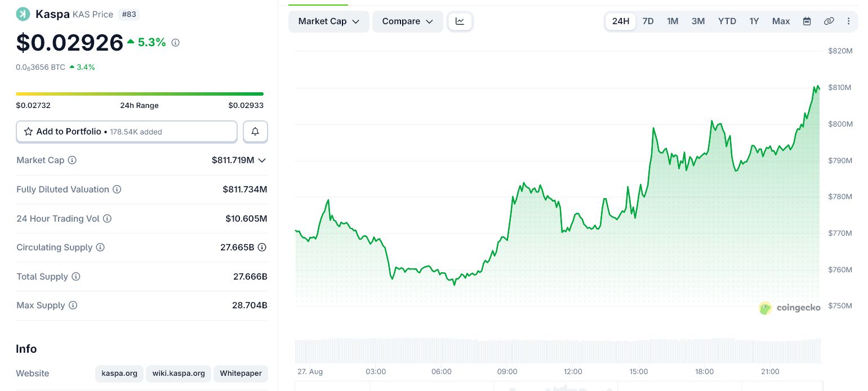The height and width of the screenshot is (391, 868).
Task: Show Market Cap info tooltip icon
Action: click(72, 160)
